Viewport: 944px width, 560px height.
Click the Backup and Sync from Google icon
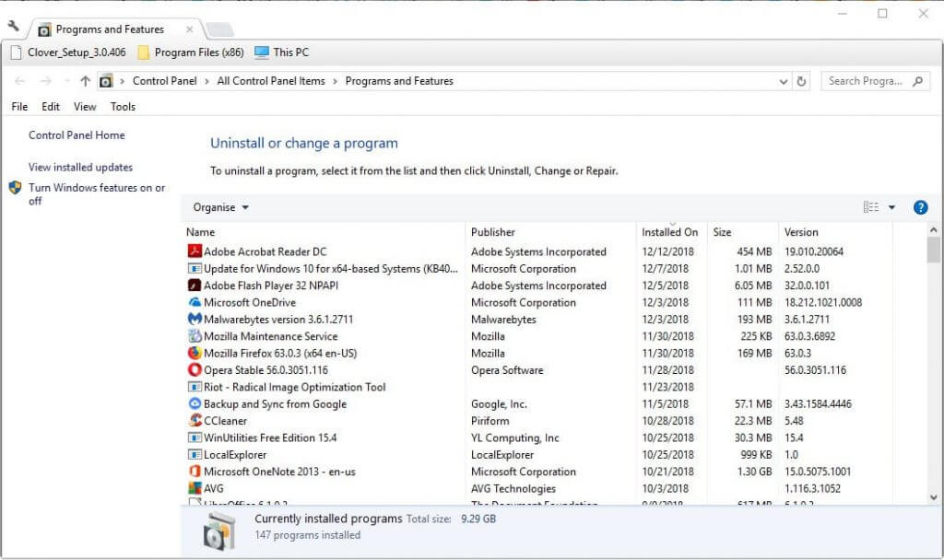click(195, 403)
